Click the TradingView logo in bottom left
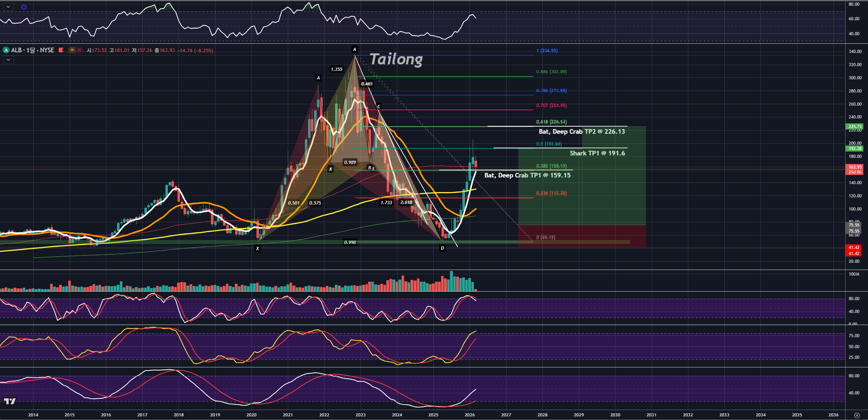Screen dimensions: 868x420 [x=10, y=401]
